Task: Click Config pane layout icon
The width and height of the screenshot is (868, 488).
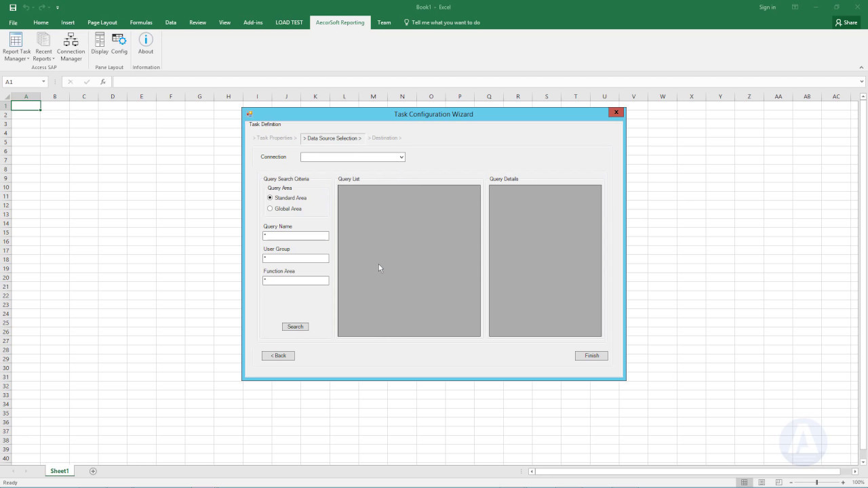Action: point(119,43)
